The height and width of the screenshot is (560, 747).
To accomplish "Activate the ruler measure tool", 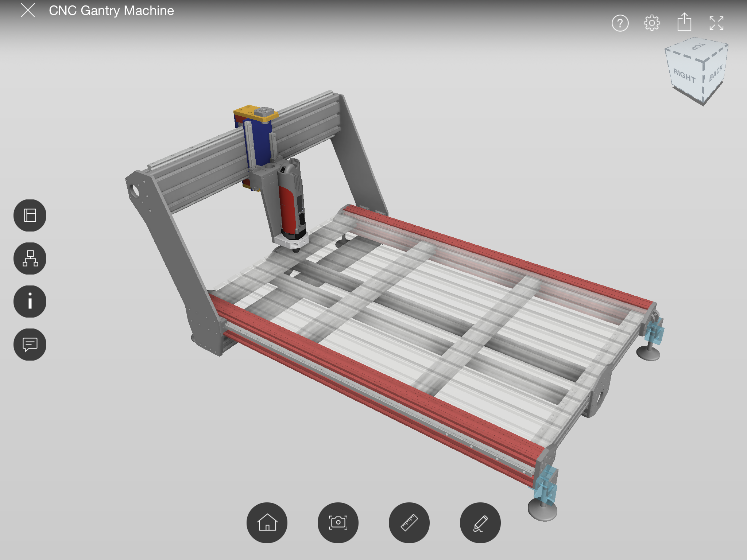I will [x=409, y=523].
